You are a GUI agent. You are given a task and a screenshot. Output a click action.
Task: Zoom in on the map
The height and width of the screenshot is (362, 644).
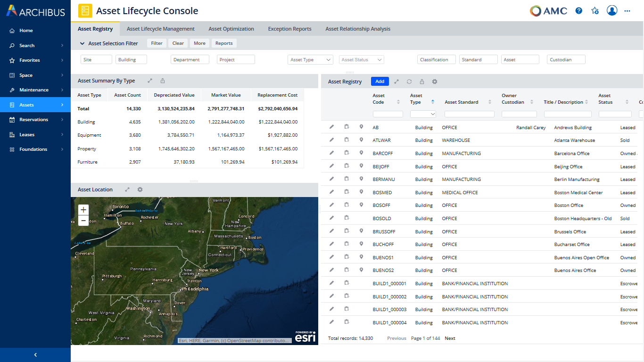click(x=83, y=210)
